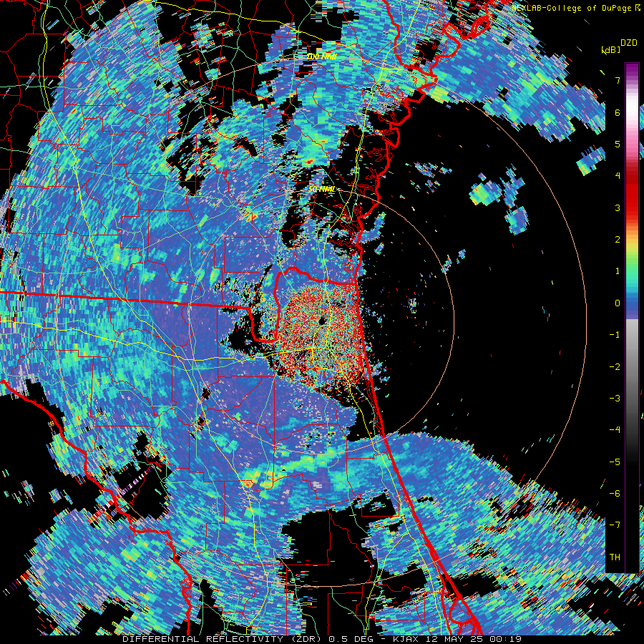Viewport: 644px width, 644px height.
Task: Click the scale value 5
Action: [618, 144]
